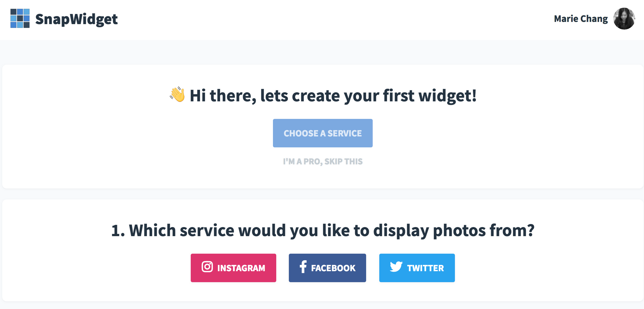Open Marie Chang's profile avatar
The height and width of the screenshot is (309, 644).
tap(624, 19)
